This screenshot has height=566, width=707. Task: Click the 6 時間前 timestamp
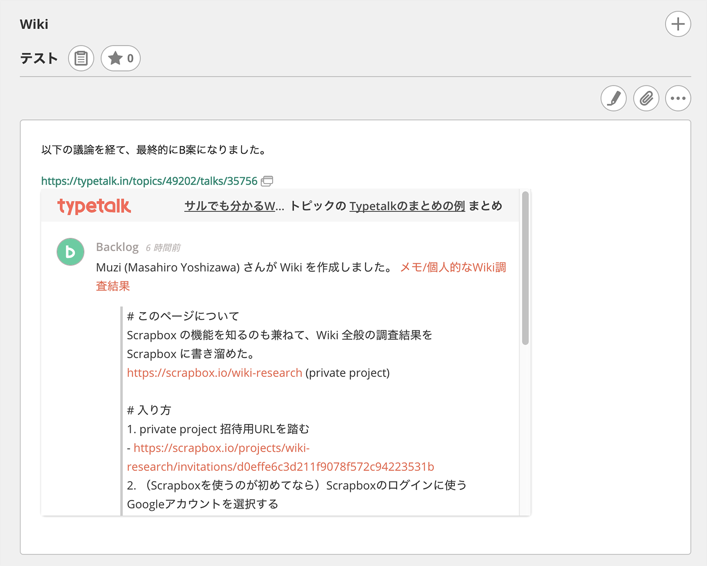[163, 248]
